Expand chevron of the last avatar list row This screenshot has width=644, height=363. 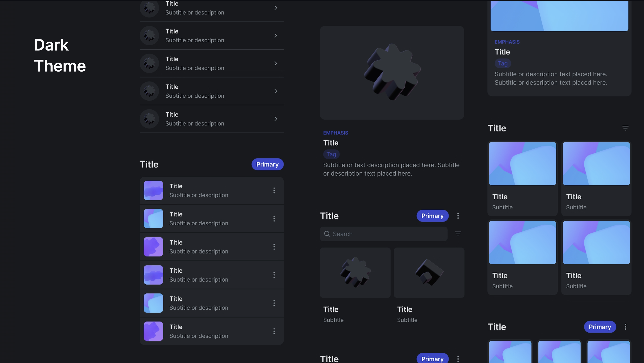click(x=275, y=119)
